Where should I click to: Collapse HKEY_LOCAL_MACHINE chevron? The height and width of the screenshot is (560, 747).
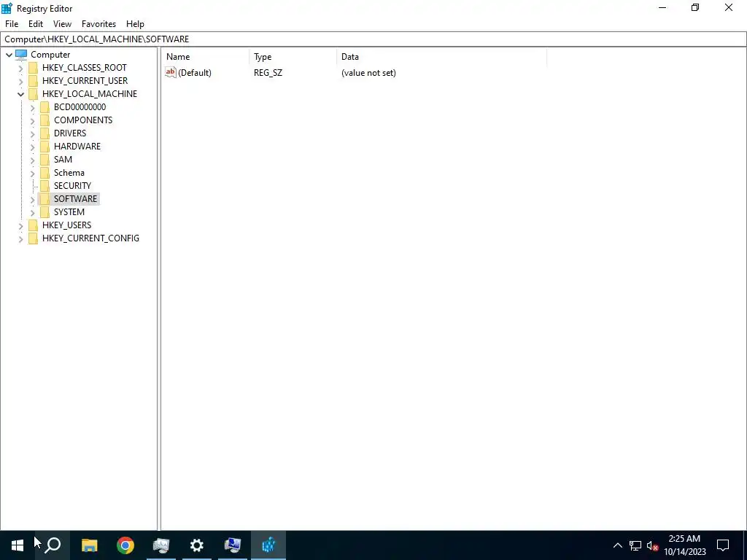[x=20, y=94]
